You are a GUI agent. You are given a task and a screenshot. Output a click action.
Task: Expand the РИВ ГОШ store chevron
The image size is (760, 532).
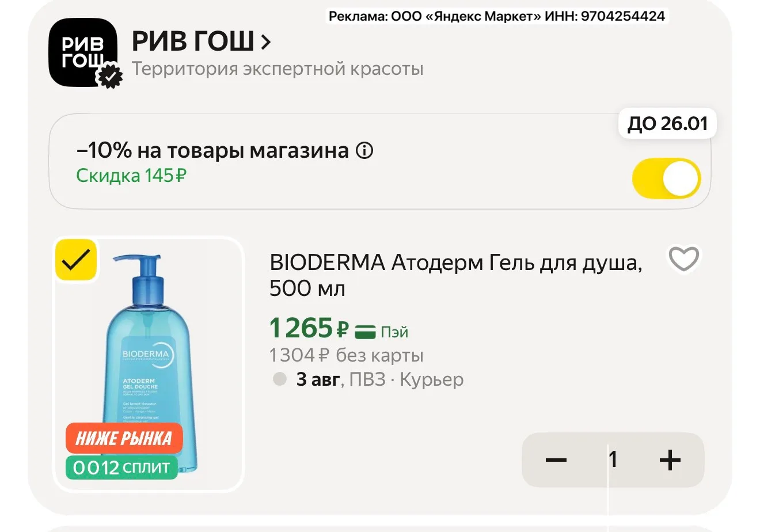(265, 41)
